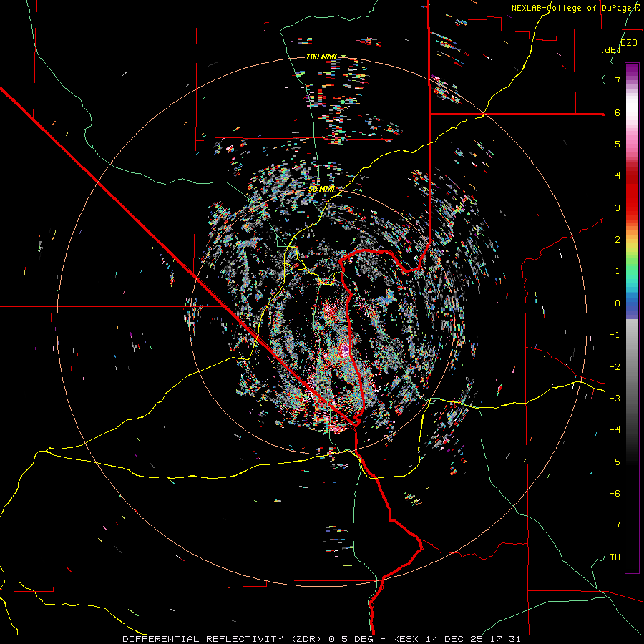This screenshot has height=644, width=644.
Task: Click the KESX station identifier
Action: (x=406, y=639)
